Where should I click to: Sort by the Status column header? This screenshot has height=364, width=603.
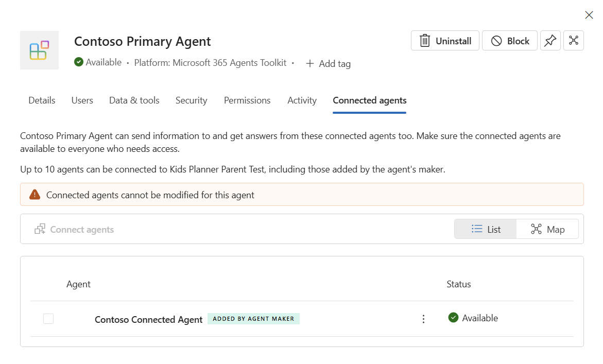tap(458, 284)
